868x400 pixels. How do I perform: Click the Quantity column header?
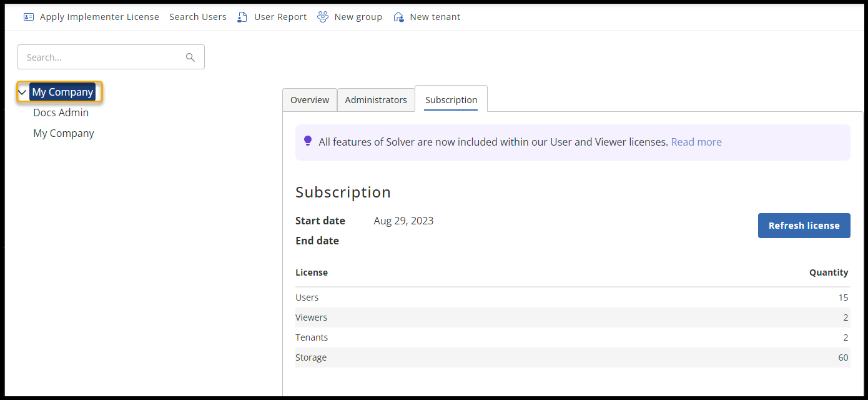[829, 272]
